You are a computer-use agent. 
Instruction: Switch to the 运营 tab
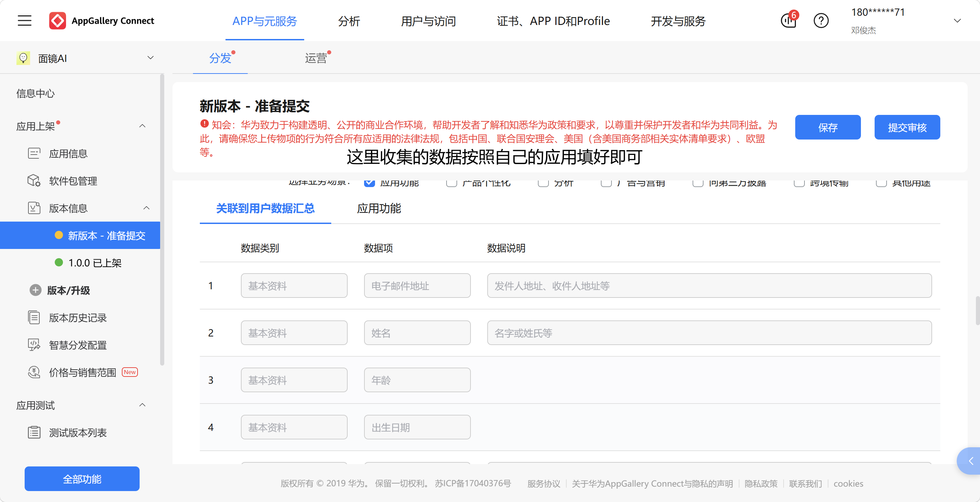coord(316,58)
